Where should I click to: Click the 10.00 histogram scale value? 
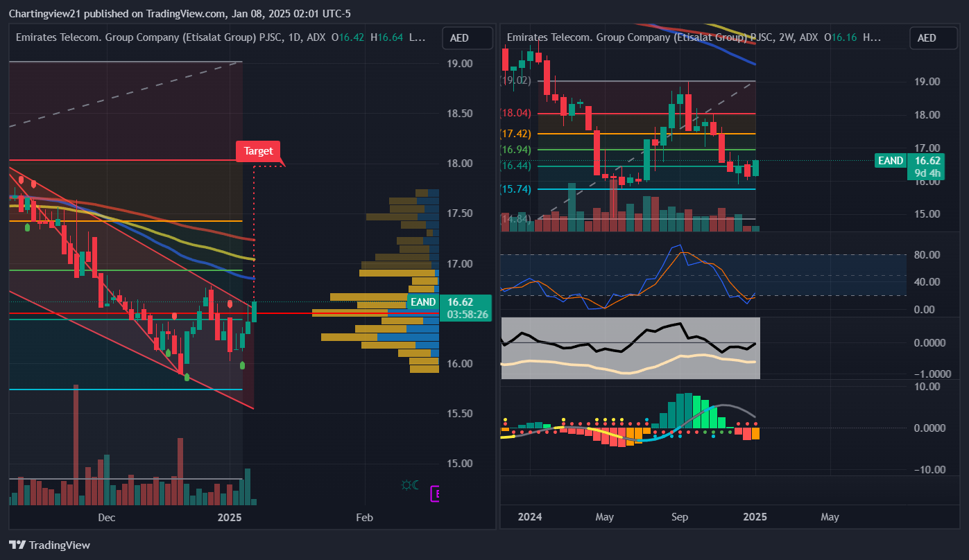(927, 387)
